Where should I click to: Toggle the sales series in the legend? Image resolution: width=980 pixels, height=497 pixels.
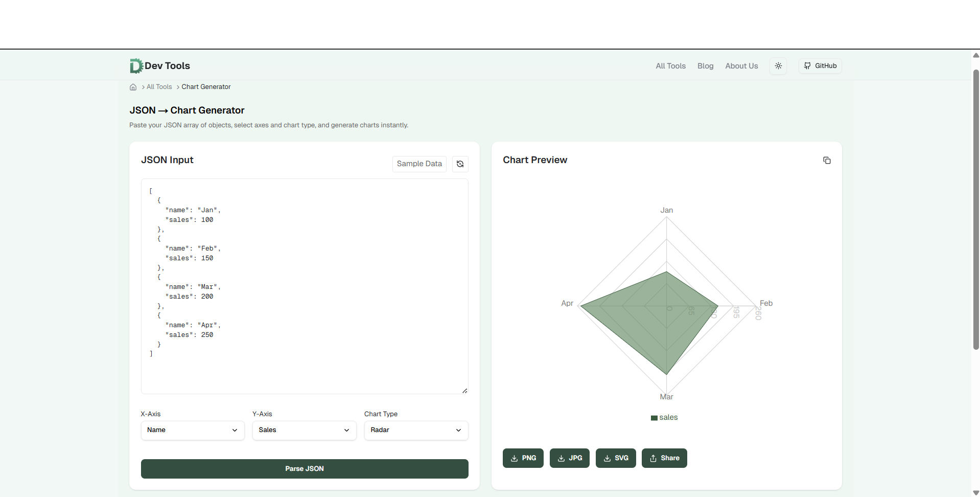pyautogui.click(x=664, y=417)
